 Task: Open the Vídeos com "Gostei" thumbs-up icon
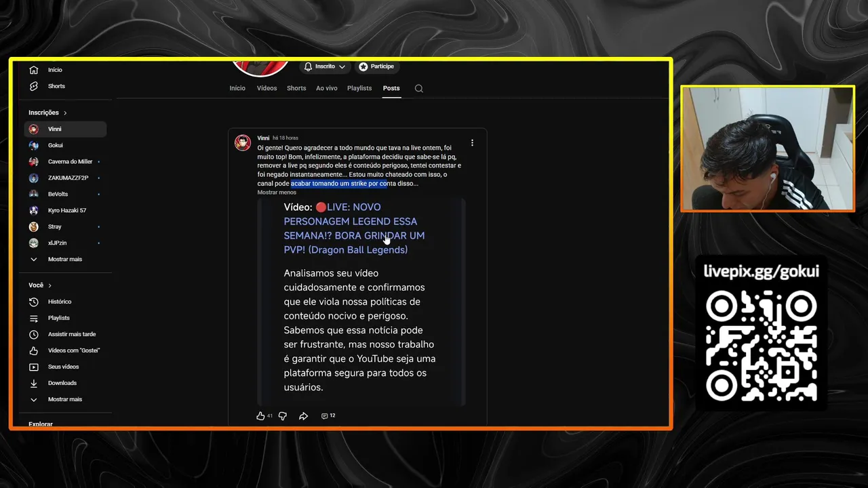coord(34,350)
